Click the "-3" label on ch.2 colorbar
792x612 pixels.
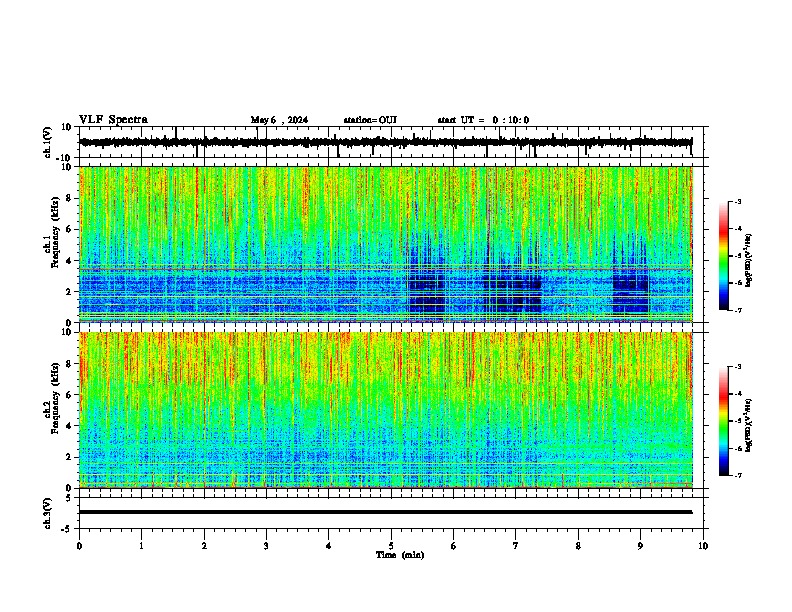coord(737,367)
